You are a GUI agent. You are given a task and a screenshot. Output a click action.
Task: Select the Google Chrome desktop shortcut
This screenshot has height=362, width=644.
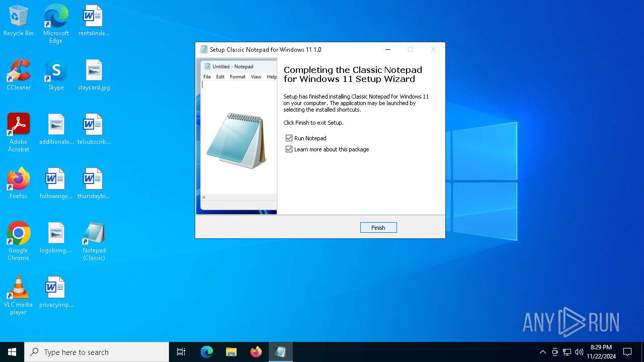(x=19, y=241)
